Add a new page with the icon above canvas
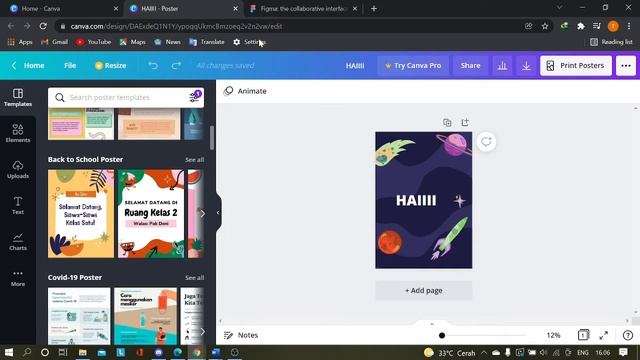The width and height of the screenshot is (640, 360). click(465, 122)
